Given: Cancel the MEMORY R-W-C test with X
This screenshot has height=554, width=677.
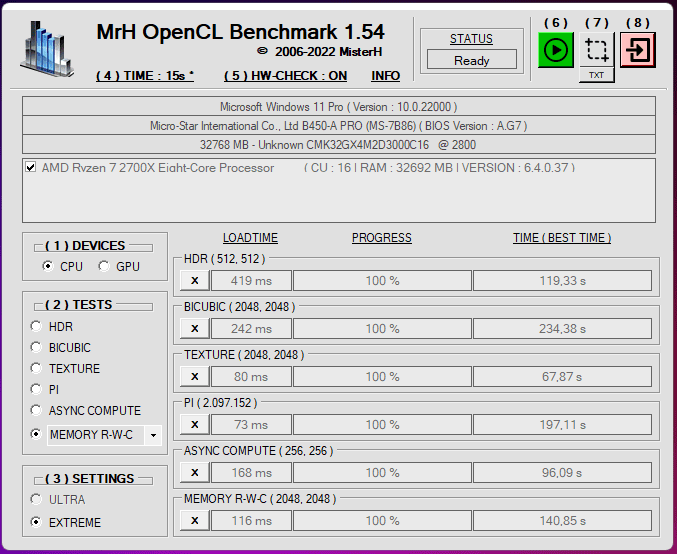Looking at the screenshot, I should click(195, 520).
